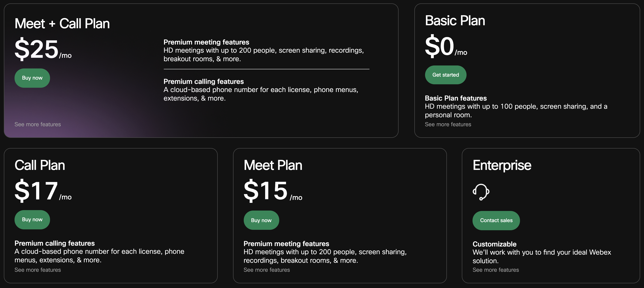Expand See more features under Meet + Call Plan
The image size is (644, 288).
click(37, 124)
